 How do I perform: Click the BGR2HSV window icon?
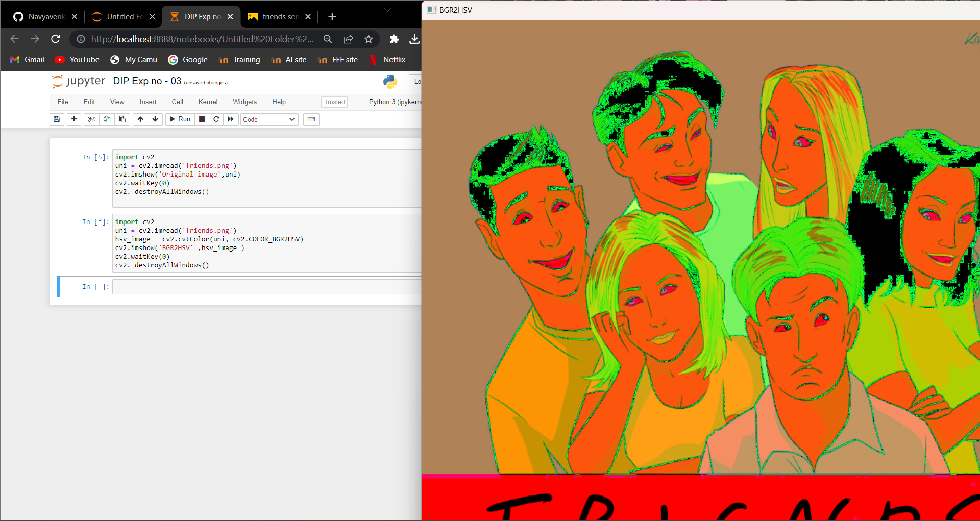pos(431,10)
